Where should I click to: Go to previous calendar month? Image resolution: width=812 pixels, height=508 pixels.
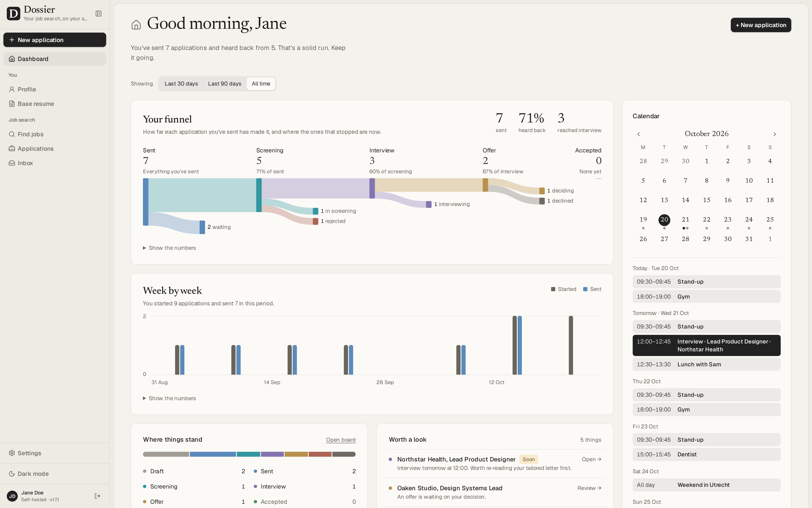click(x=639, y=134)
